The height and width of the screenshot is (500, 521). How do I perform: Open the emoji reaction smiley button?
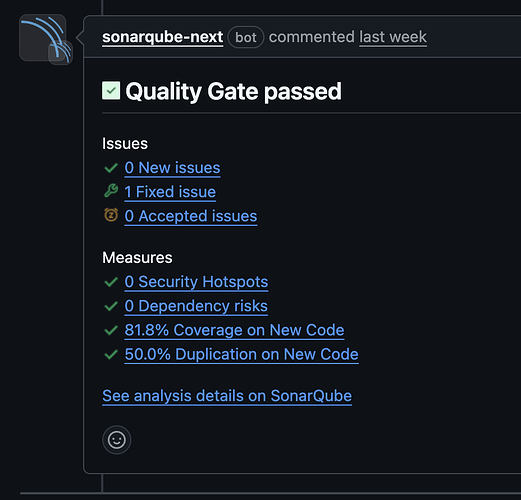click(117, 440)
